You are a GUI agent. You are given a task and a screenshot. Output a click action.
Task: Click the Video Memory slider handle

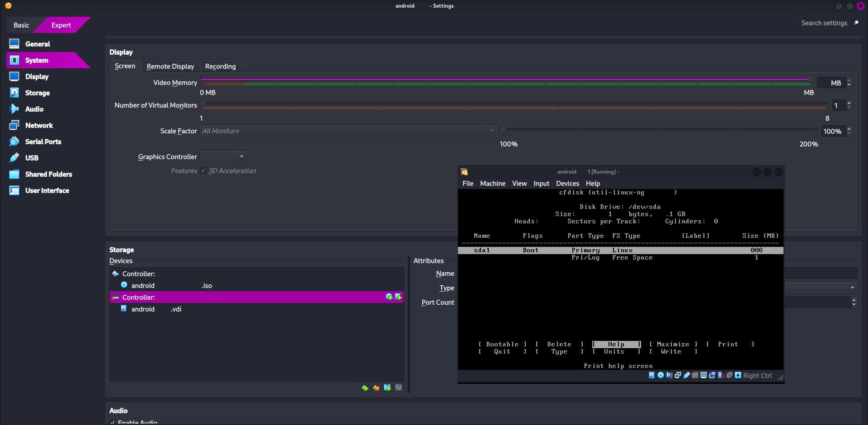[811, 80]
